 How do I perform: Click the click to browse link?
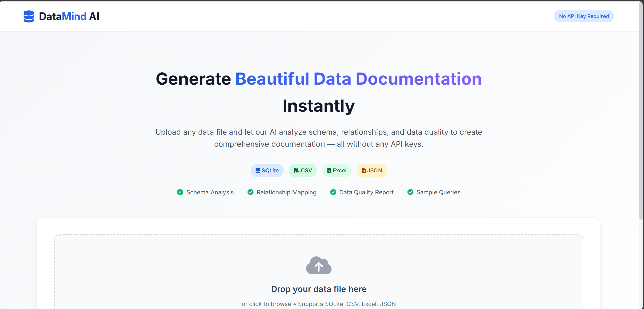point(267,304)
